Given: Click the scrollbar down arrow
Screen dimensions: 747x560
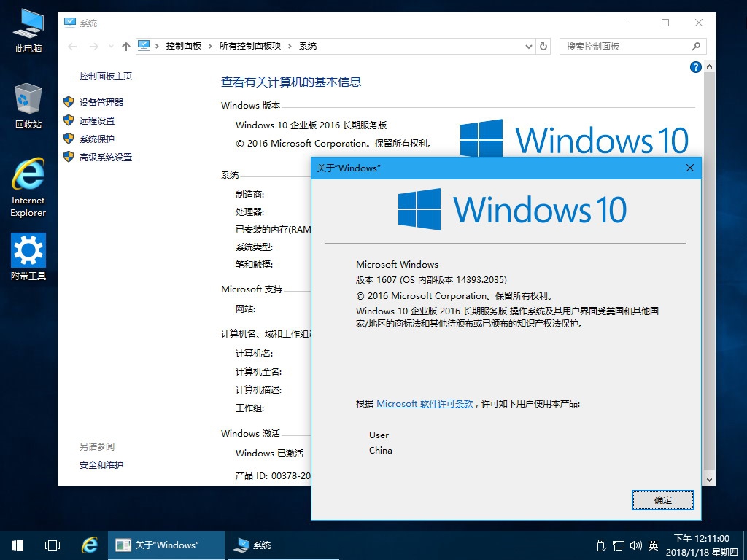Looking at the screenshot, I should (709, 480).
